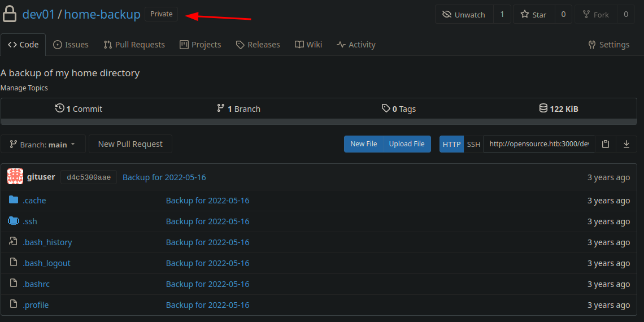The height and width of the screenshot is (322, 644).
Task: Click the Private visibility label
Action: (162, 14)
